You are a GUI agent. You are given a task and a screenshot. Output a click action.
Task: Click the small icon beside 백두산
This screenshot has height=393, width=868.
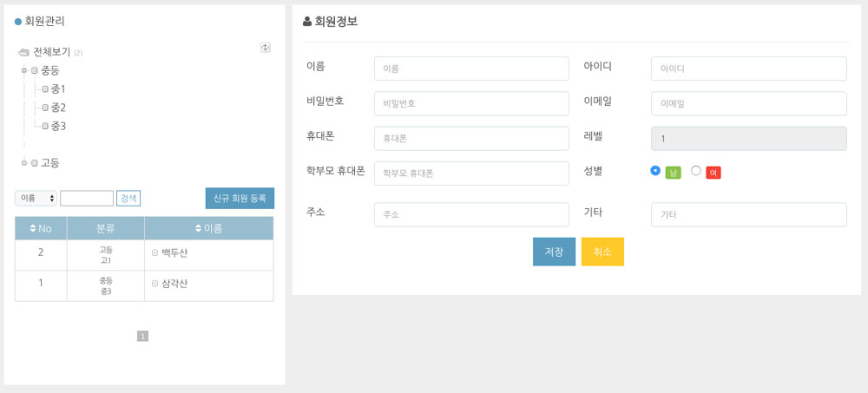[155, 253]
